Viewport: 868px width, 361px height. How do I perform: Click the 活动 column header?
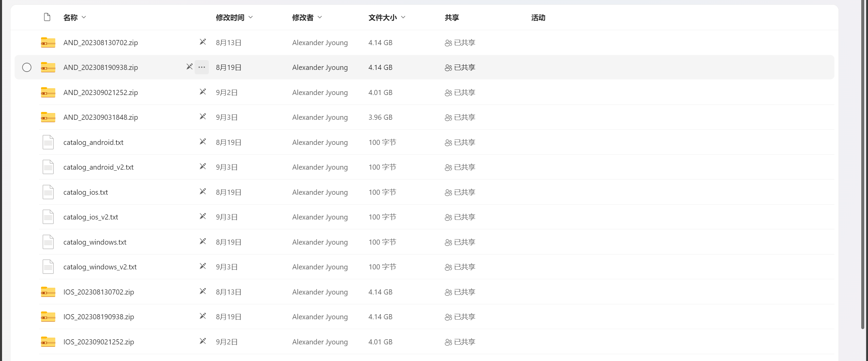point(538,17)
